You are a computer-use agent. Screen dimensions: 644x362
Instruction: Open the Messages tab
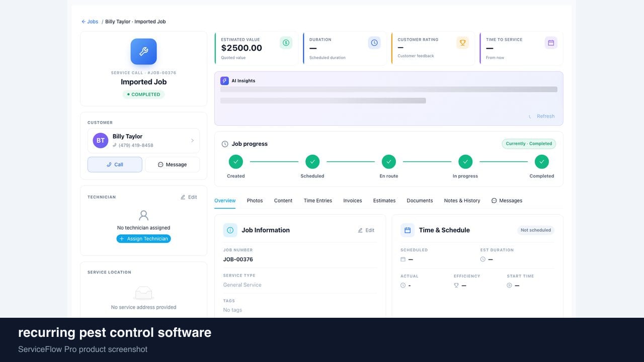coord(507,201)
